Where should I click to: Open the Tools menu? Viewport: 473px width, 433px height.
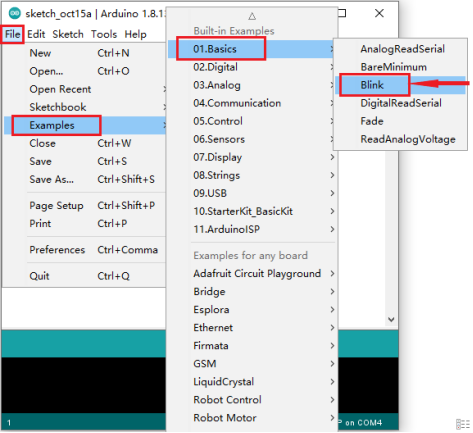104,34
